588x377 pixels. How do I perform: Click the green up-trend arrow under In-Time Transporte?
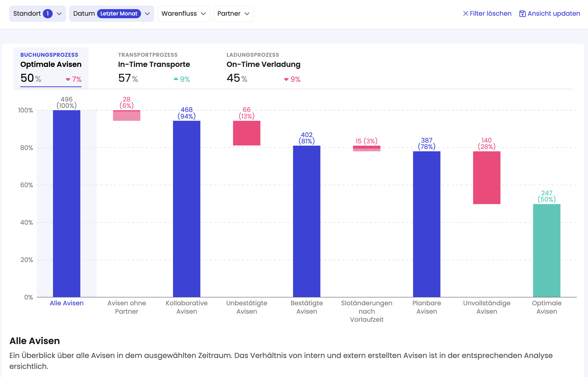click(176, 79)
